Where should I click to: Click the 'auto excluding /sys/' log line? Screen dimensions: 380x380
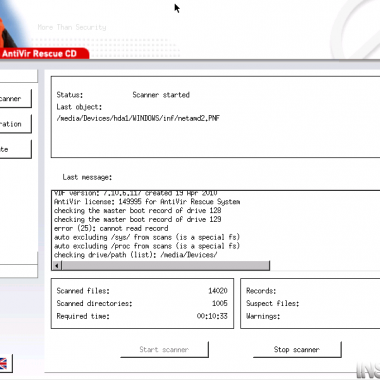click(x=147, y=237)
